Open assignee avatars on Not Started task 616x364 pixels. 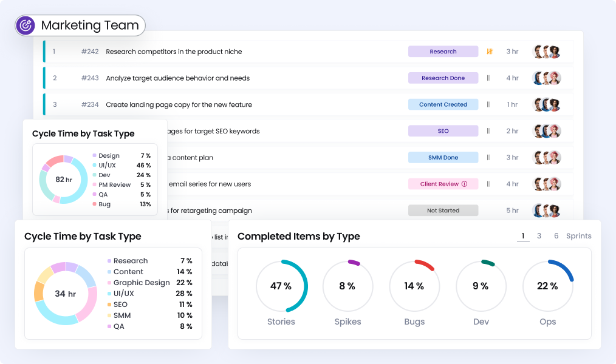[x=546, y=211]
